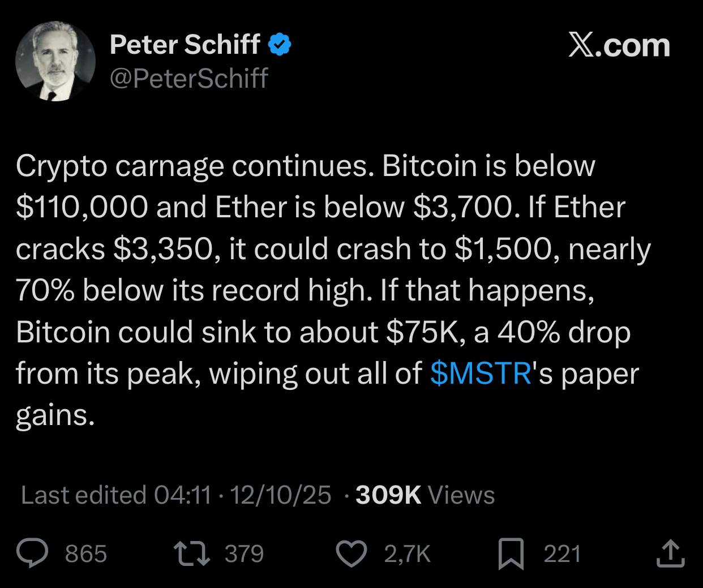703x588 pixels.
Task: Click the X.com logo
Action: 619,45
